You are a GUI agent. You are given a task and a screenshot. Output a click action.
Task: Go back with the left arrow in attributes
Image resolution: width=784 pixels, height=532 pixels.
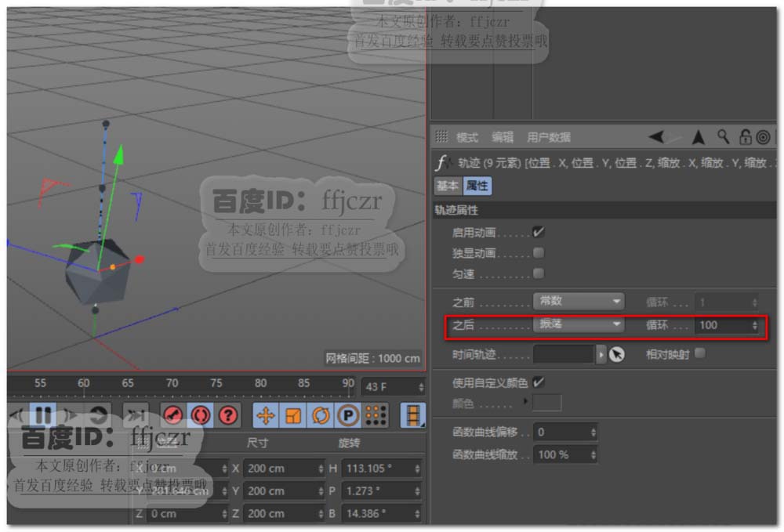(x=656, y=136)
